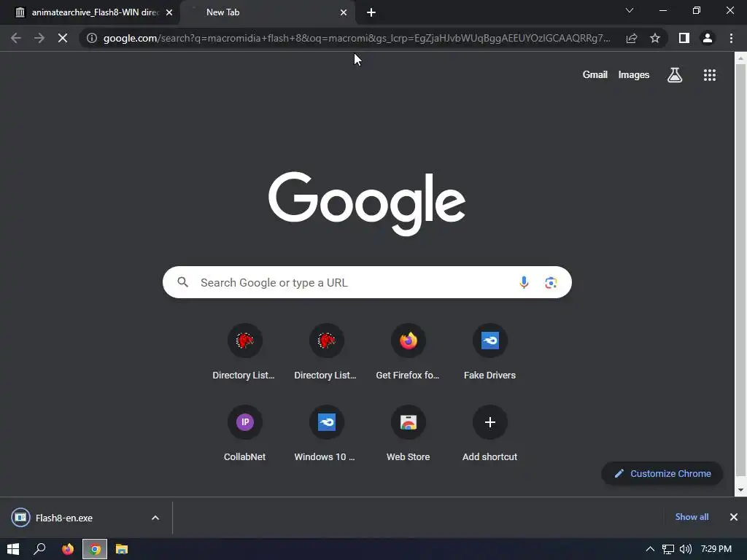This screenshot has width=747, height=560.
Task: Close the New Tab tab
Action: tap(344, 12)
